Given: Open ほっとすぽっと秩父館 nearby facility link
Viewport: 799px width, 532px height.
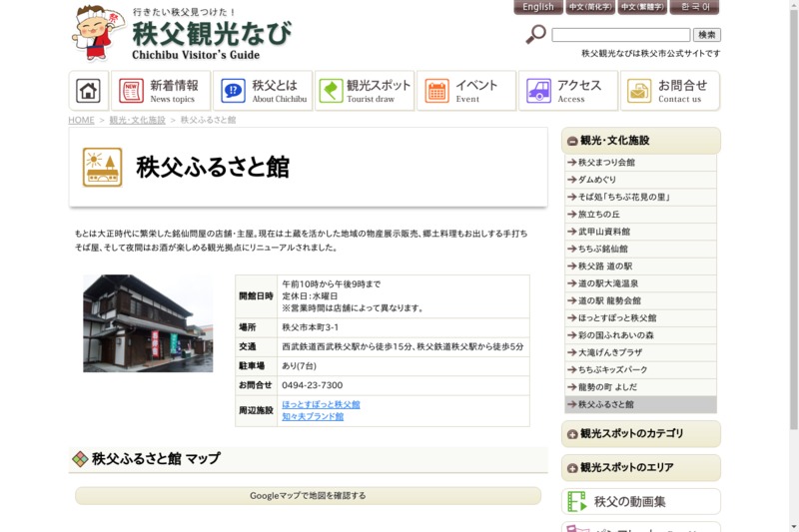Looking at the screenshot, I should [x=321, y=404].
